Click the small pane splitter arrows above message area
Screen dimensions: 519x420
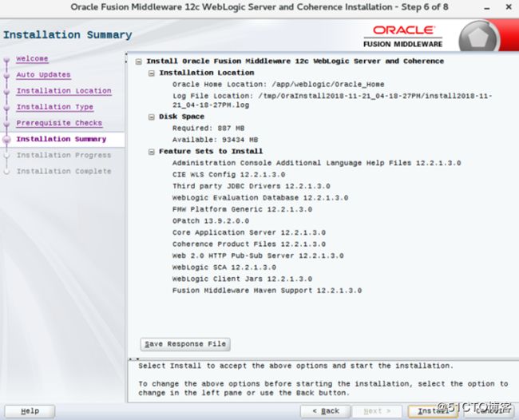(x=133, y=359)
